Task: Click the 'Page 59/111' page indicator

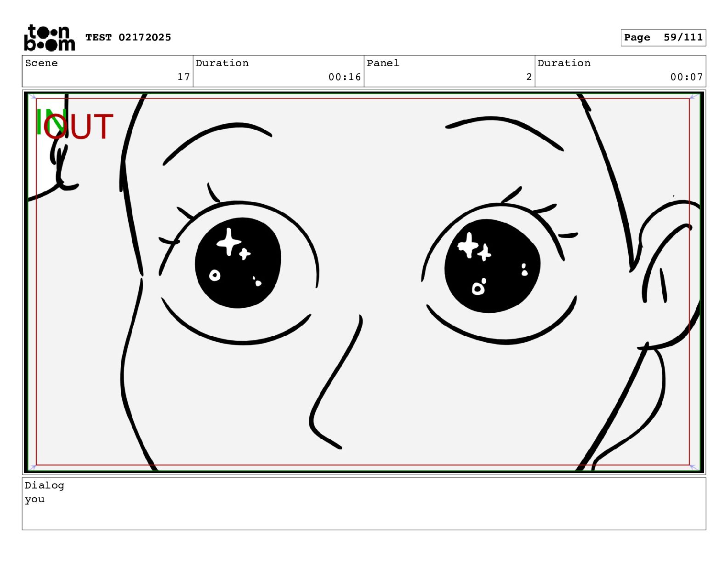Action: point(663,38)
